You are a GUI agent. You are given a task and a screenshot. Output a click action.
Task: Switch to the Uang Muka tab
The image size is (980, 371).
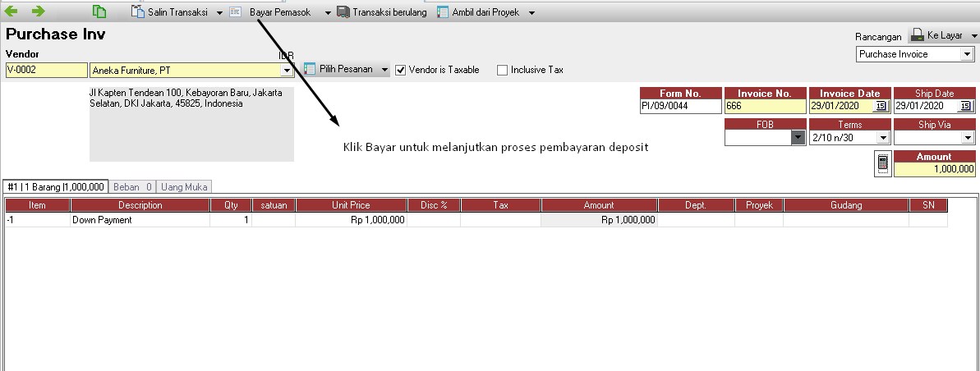pos(185,186)
